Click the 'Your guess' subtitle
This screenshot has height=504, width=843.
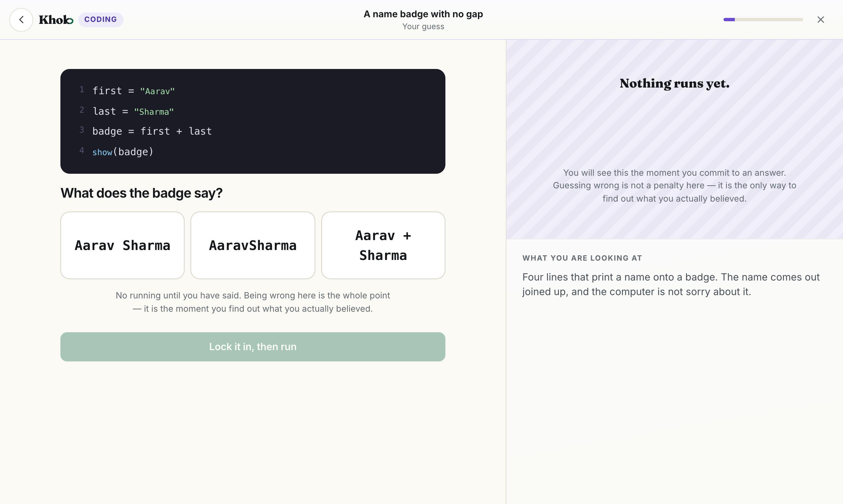point(423,27)
